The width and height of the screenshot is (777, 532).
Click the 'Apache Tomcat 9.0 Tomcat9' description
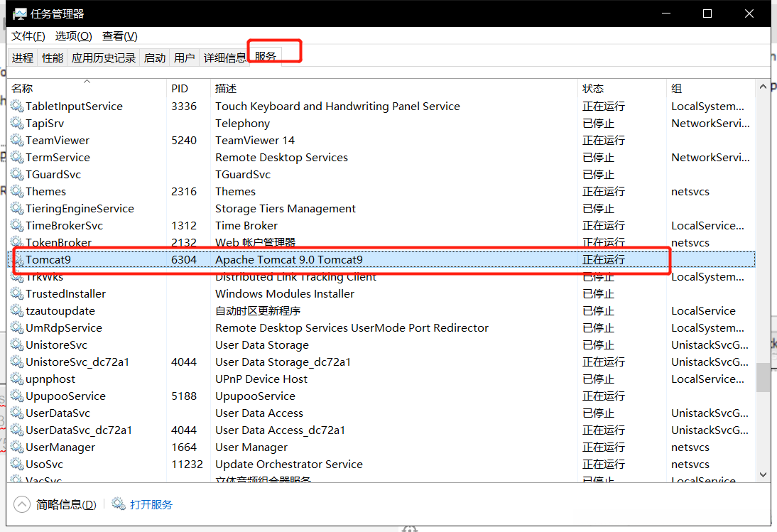(289, 259)
